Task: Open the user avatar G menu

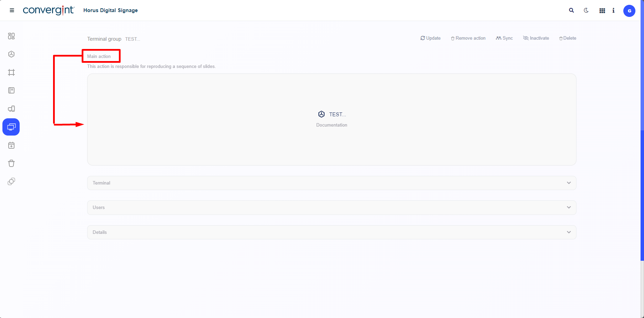Action: (629, 11)
